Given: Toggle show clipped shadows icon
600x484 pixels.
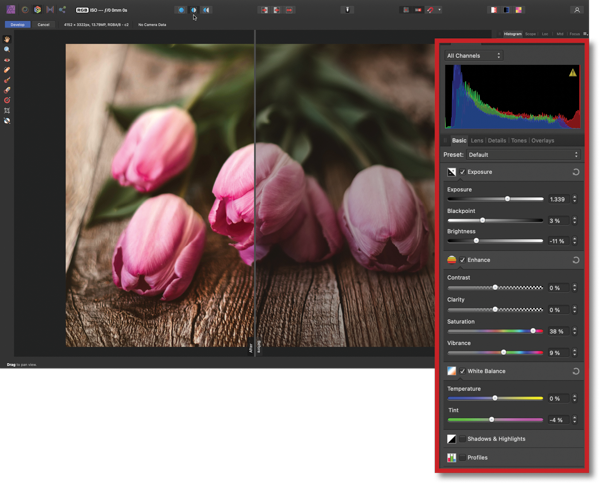Looking at the screenshot, I should pos(506,10).
